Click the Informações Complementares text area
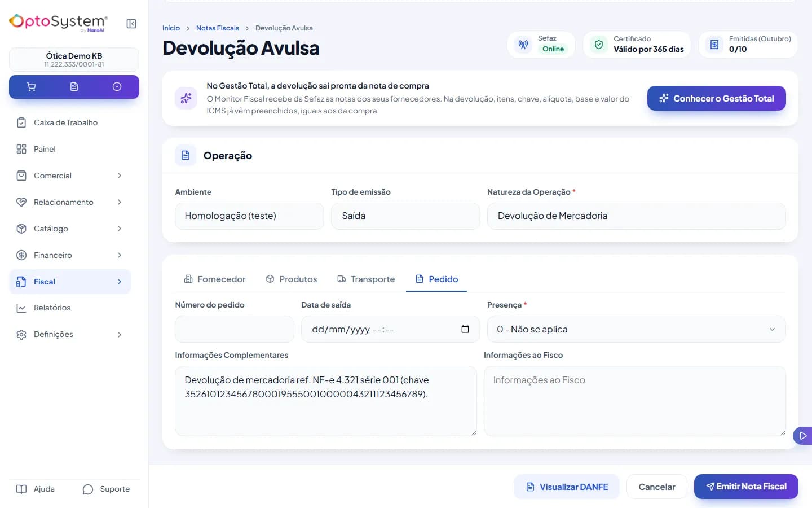The image size is (812, 508). pos(326,401)
